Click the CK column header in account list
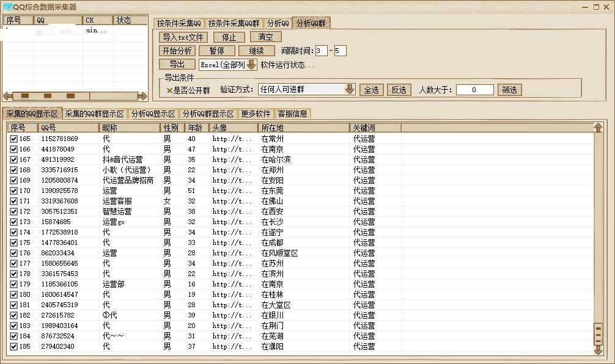Screen dimensions: 615x364 [98, 20]
